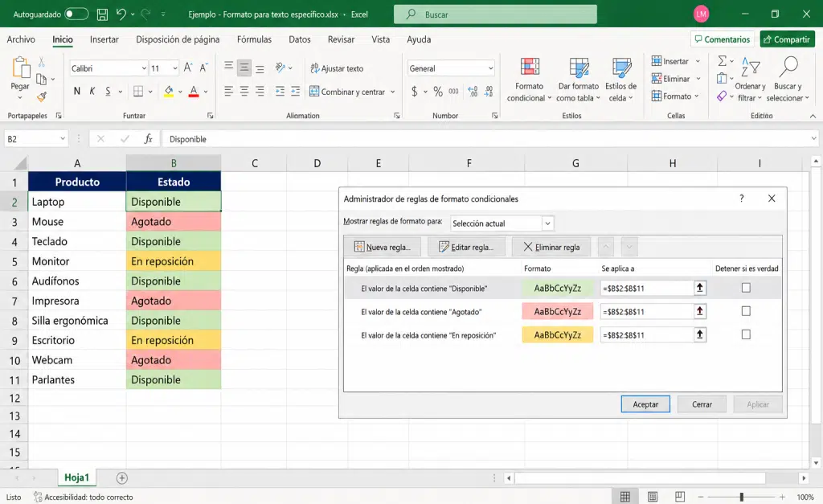
Task: Check Detener si es verdad for En reposición rule
Action: [x=746, y=334]
